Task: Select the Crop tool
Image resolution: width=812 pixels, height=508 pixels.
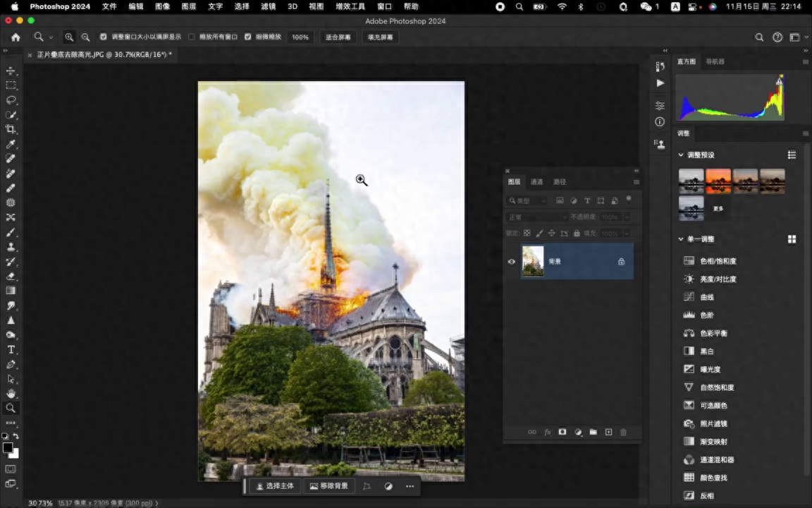Action: point(11,129)
